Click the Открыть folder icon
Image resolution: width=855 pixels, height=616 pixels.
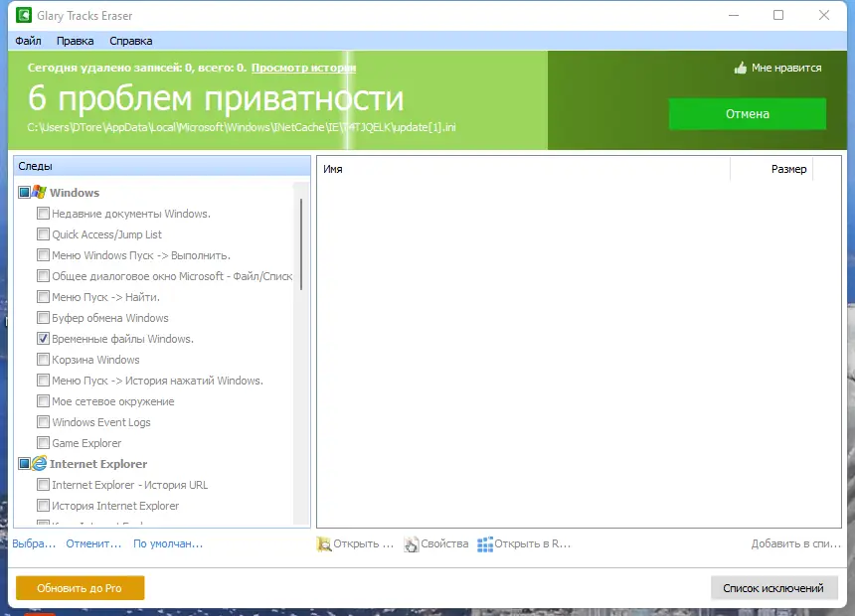[x=324, y=544]
